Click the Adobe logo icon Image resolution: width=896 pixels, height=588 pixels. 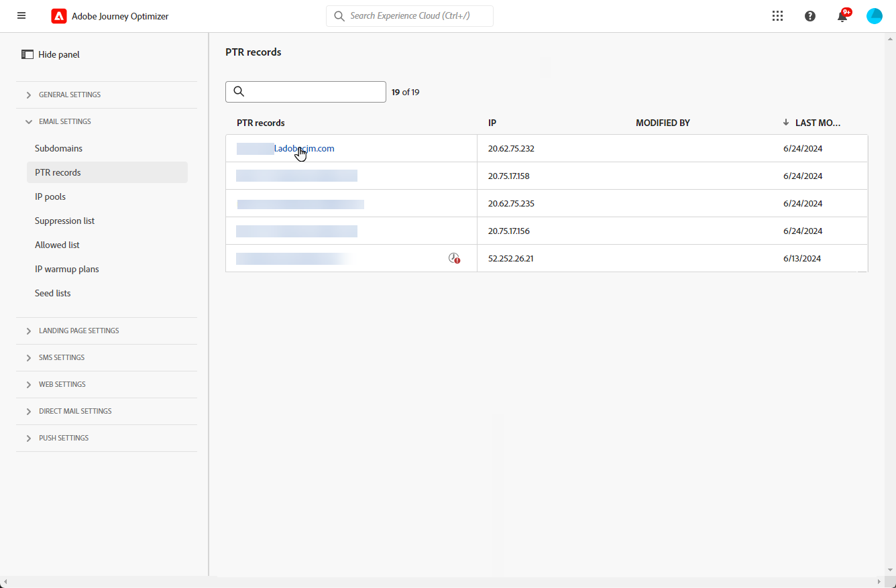(x=59, y=16)
